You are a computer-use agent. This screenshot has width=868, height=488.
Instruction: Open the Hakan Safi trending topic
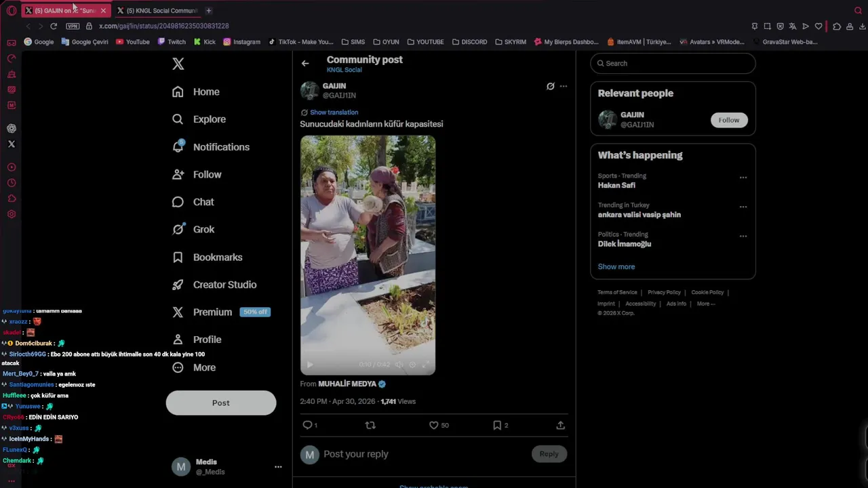(616, 185)
